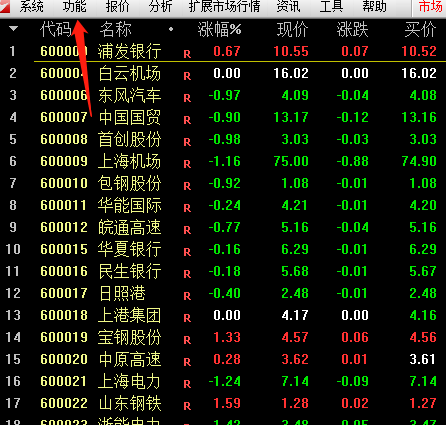
Task: Select stock 东风汽车
Action: click(x=130, y=95)
